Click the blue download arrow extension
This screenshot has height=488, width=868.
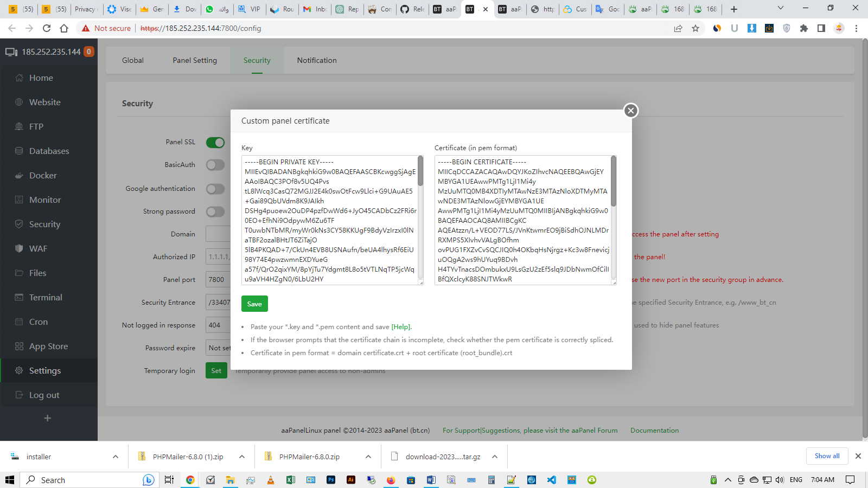(752, 28)
